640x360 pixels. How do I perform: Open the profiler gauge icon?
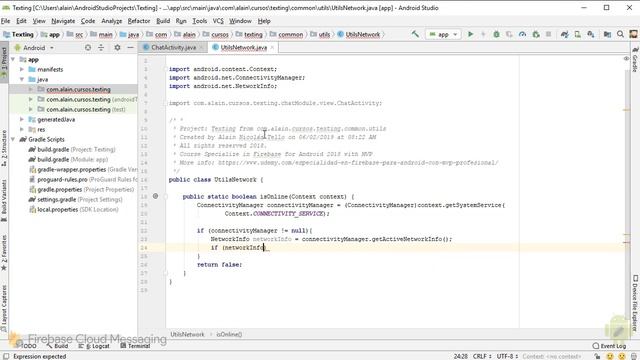(x=522, y=34)
